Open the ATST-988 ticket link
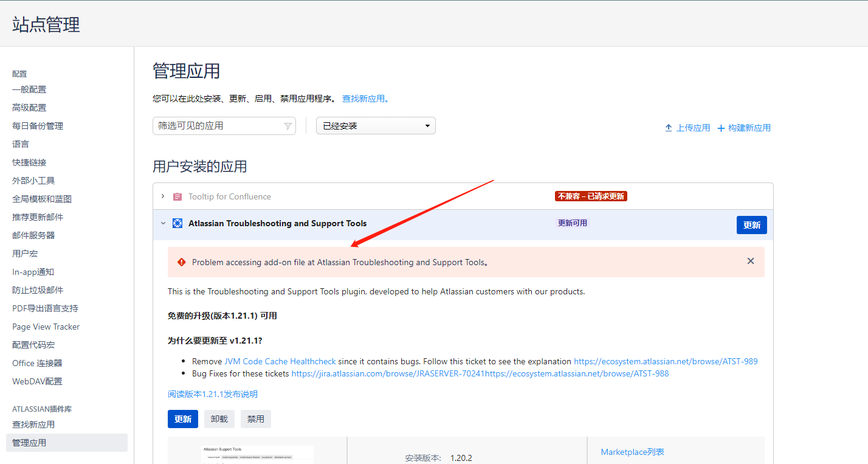The height and width of the screenshot is (464, 868). click(577, 373)
